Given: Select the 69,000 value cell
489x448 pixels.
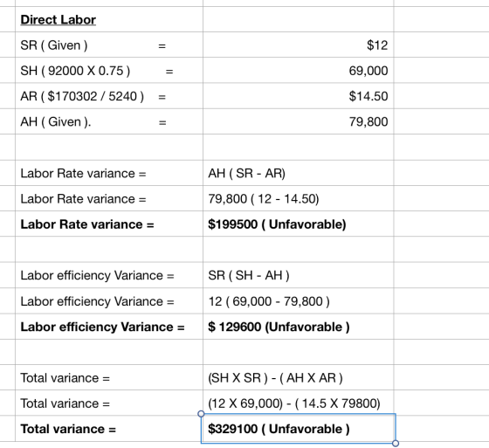Looking at the screenshot, I should [x=298, y=71].
